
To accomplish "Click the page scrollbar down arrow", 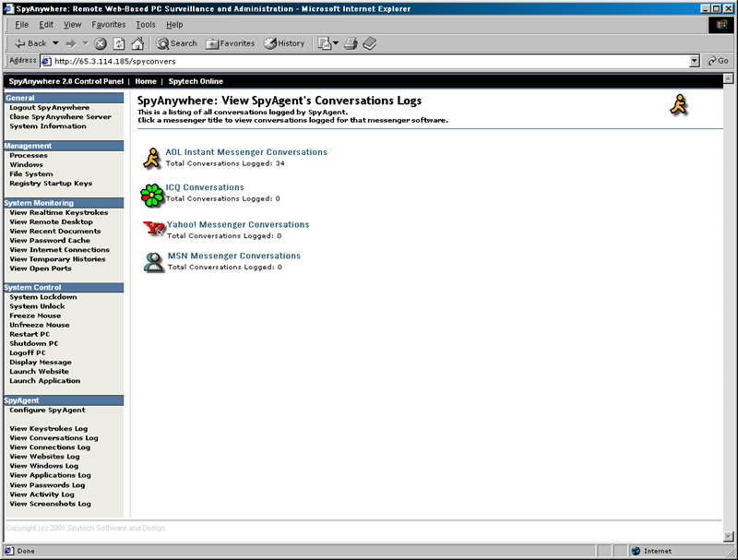I will pyautogui.click(x=728, y=536).
